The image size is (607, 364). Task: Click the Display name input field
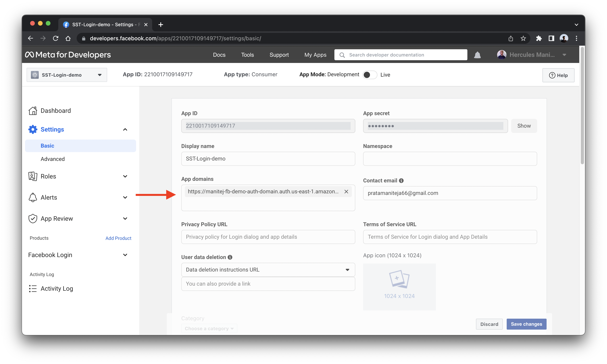tap(268, 159)
